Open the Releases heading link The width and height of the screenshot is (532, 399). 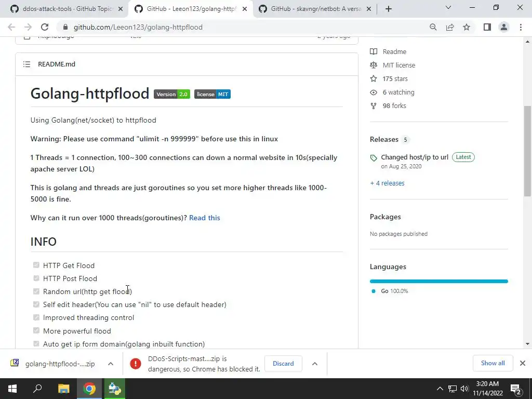pyautogui.click(x=384, y=139)
